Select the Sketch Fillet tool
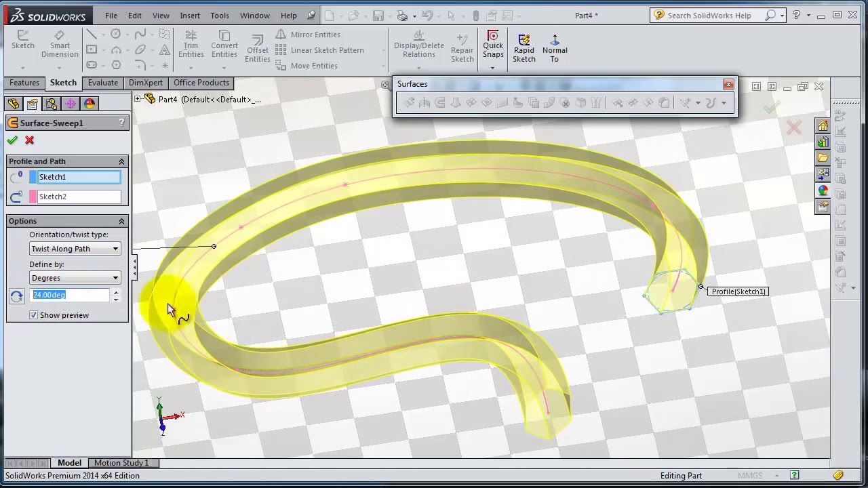This screenshot has width=868, height=488. point(140,66)
